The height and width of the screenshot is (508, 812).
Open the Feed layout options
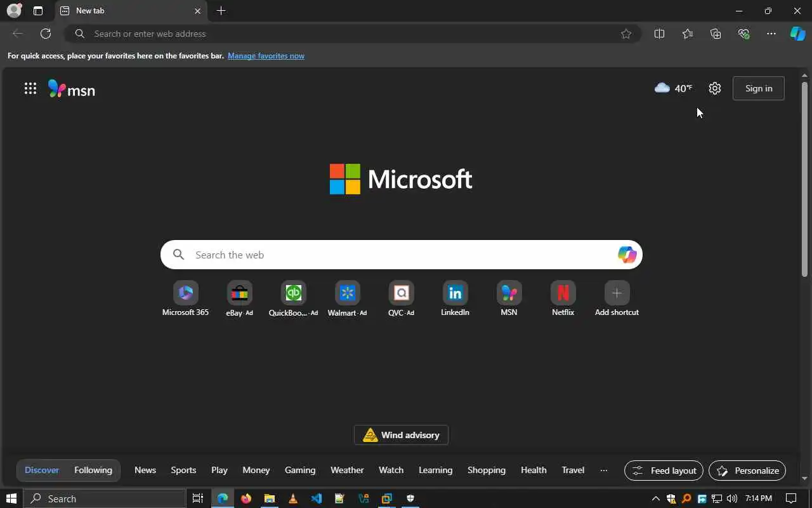[x=664, y=471]
